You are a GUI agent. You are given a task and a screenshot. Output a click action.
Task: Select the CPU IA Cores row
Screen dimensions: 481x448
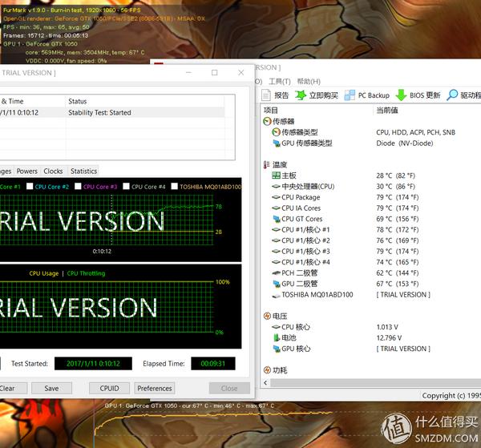371,208
